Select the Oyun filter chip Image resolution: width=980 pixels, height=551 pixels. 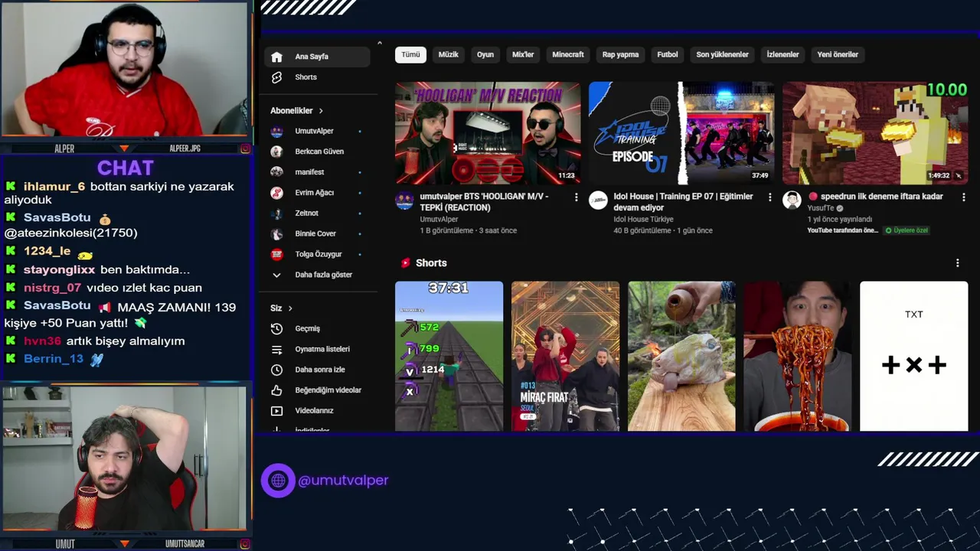[485, 54]
